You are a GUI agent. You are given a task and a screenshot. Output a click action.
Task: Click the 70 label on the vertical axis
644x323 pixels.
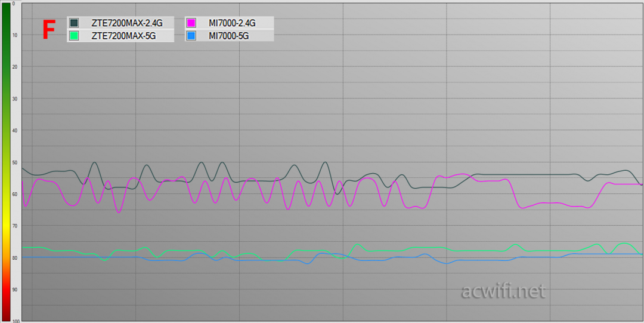point(14,226)
